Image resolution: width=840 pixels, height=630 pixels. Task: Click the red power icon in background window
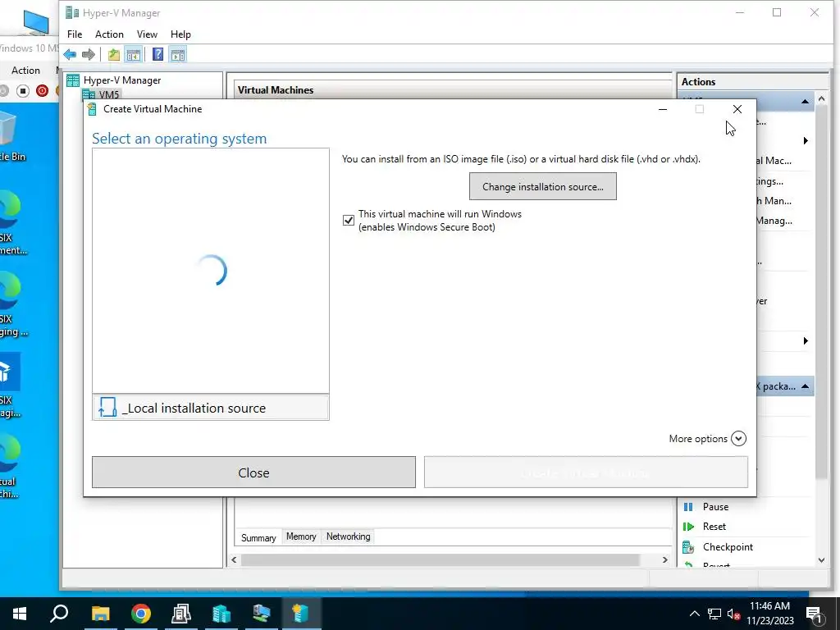(x=42, y=91)
